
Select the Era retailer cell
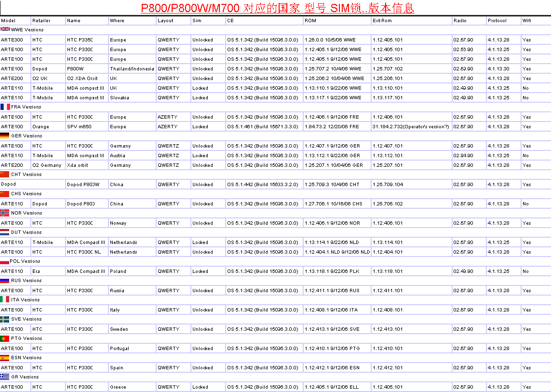pyautogui.click(x=48, y=271)
